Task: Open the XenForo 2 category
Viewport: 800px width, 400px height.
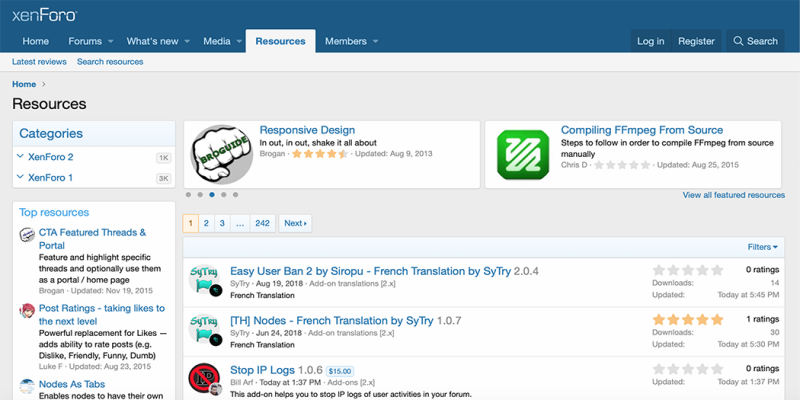Action: [x=51, y=157]
